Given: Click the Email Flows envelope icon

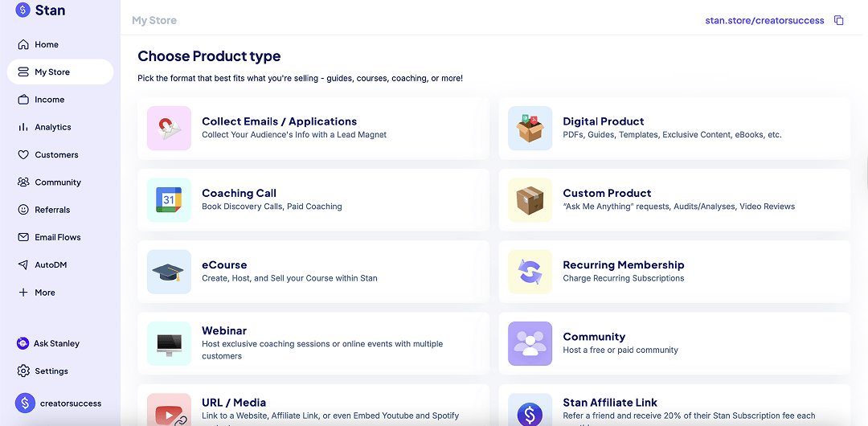Looking at the screenshot, I should [23, 237].
